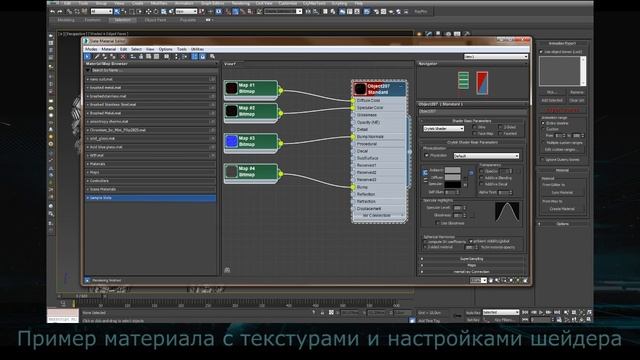The height and width of the screenshot is (360, 640).
Task: Click Select by Material icon
Action: 212,56
